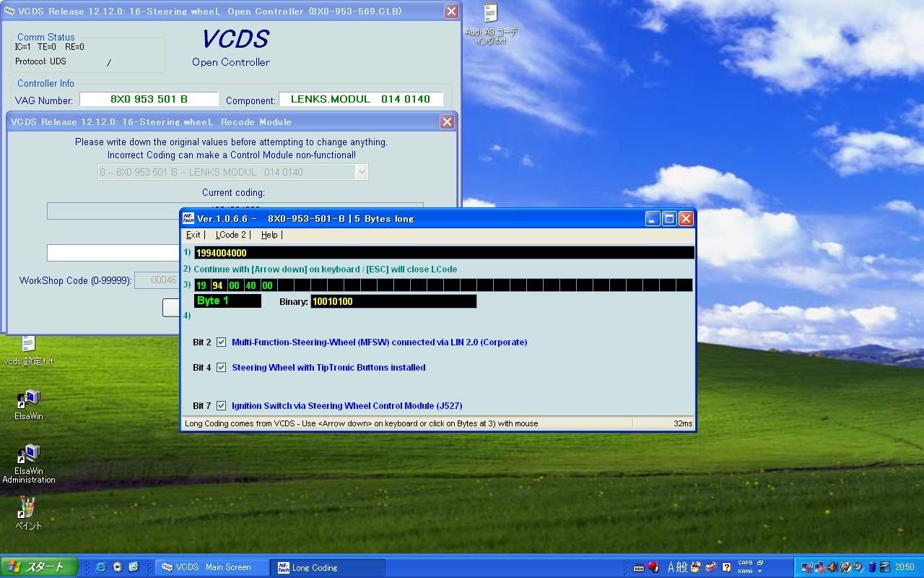924x578 pixels.
Task: Click the IME help question-mark icon
Action: (x=727, y=567)
